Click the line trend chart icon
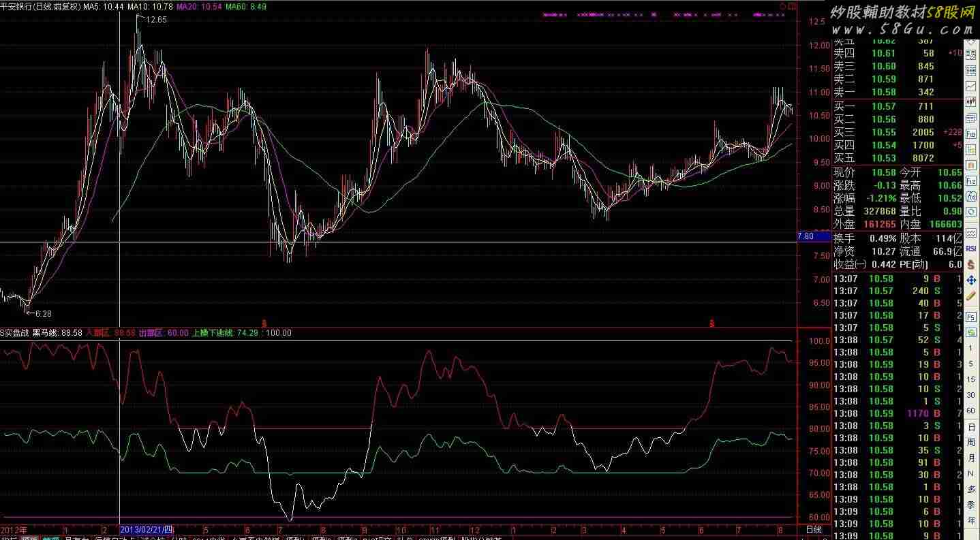Screen dimensions: 980x540 (x=970, y=86)
